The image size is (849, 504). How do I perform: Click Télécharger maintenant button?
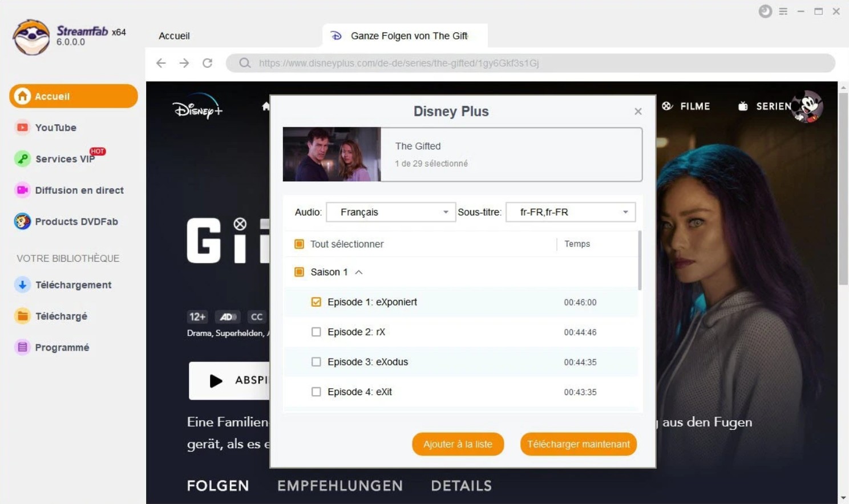579,444
